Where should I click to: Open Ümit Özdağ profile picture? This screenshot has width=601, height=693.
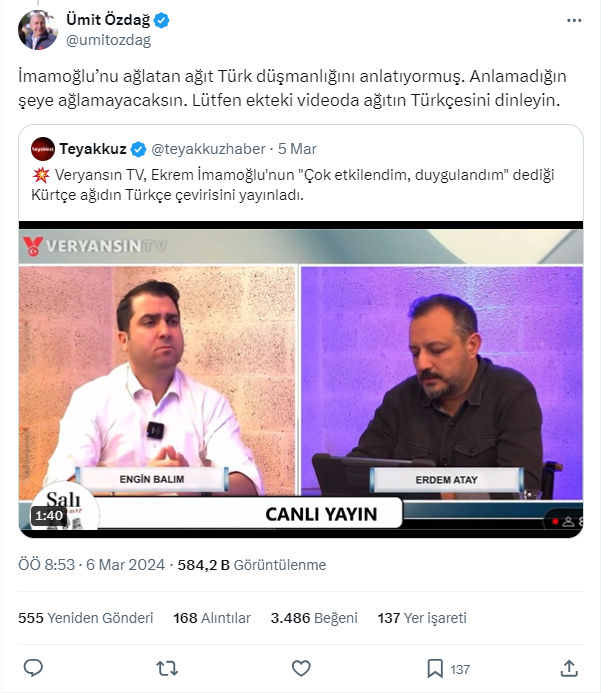(38, 30)
